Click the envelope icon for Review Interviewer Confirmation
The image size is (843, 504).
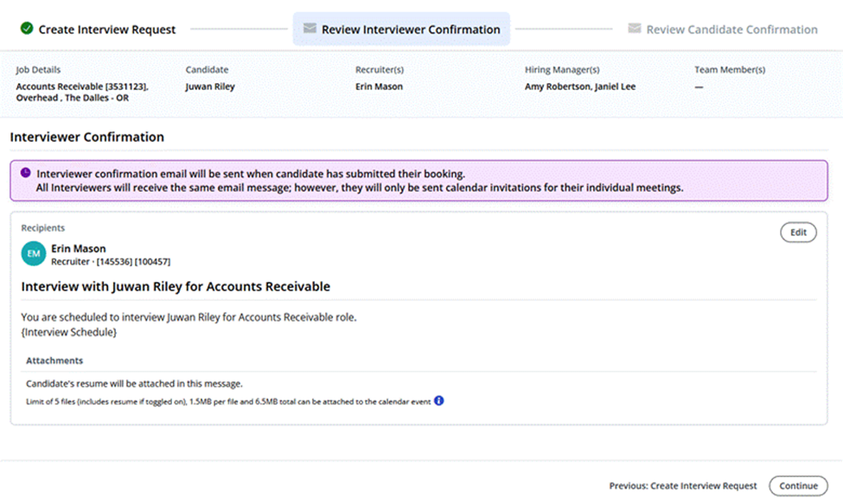click(x=310, y=29)
